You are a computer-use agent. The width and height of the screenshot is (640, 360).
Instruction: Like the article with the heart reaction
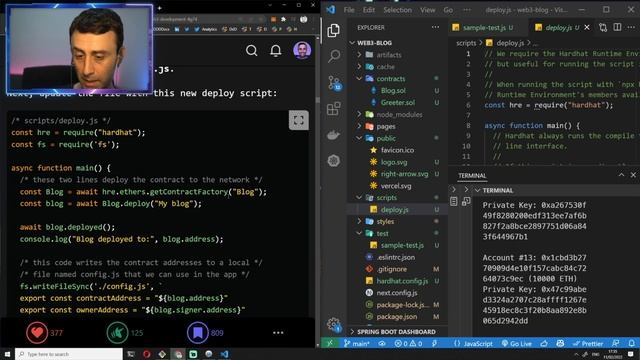(37, 333)
